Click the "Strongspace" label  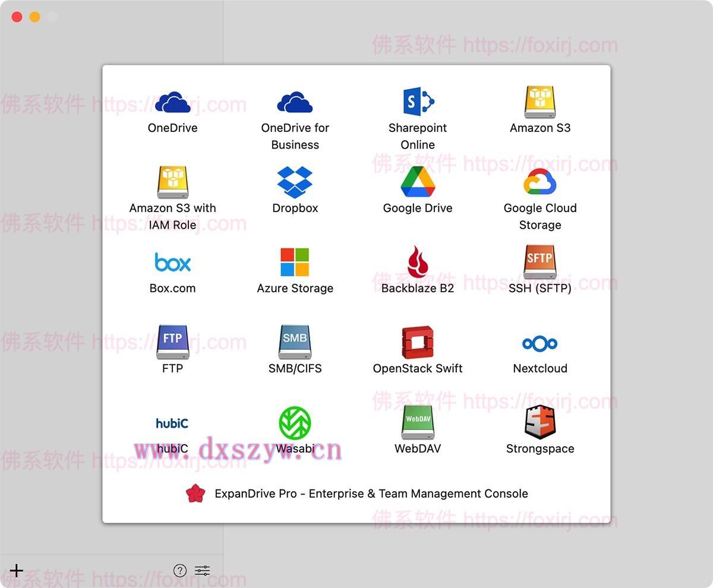point(540,449)
